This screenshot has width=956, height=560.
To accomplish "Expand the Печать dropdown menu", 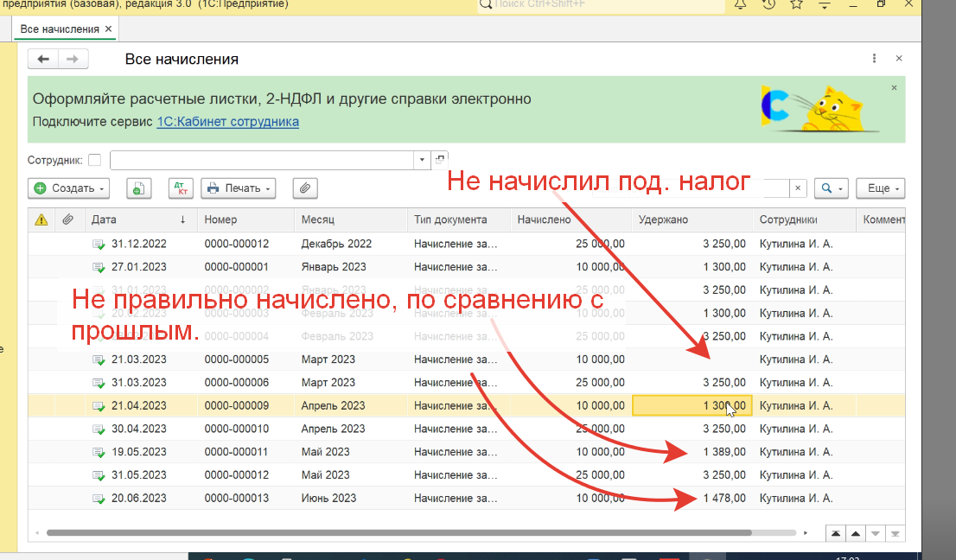I will point(238,188).
